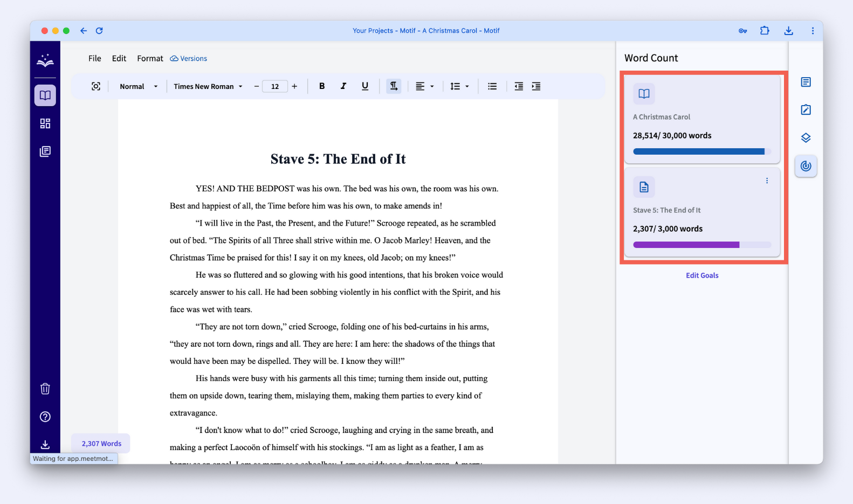Click the Stave 5: The End of It card label
Image resolution: width=853 pixels, height=504 pixels.
pyautogui.click(x=667, y=210)
